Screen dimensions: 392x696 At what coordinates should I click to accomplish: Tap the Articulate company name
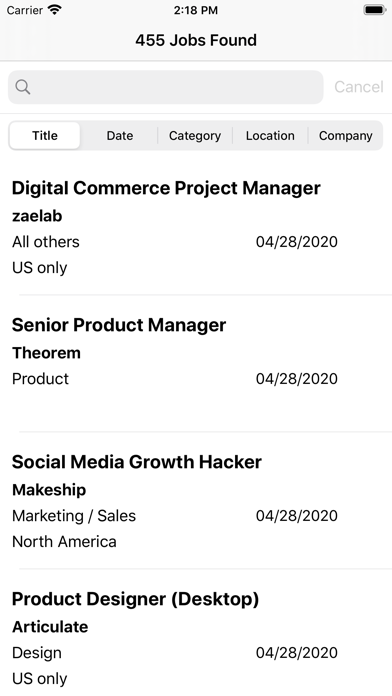click(x=50, y=627)
